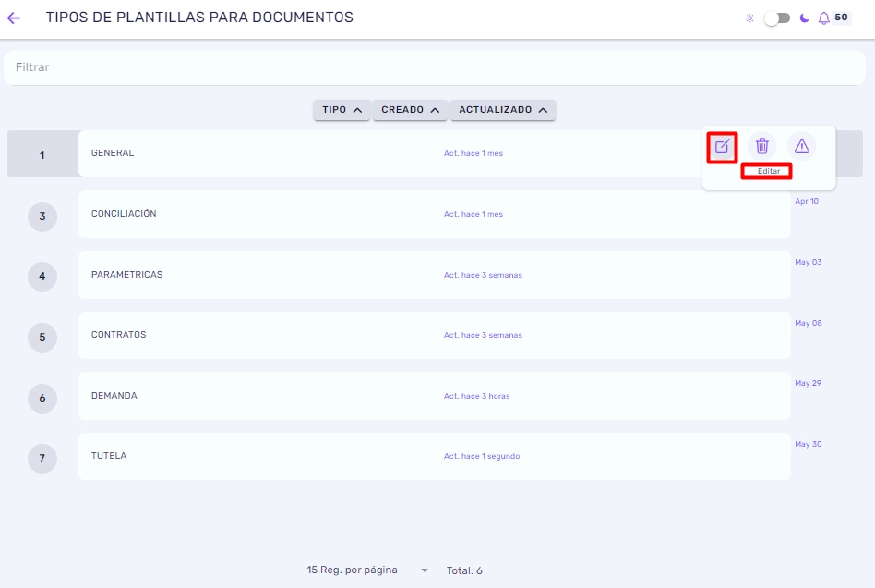The height and width of the screenshot is (588, 875).
Task: Click 'Act. hace 1 segundo' text
Action: tap(482, 456)
